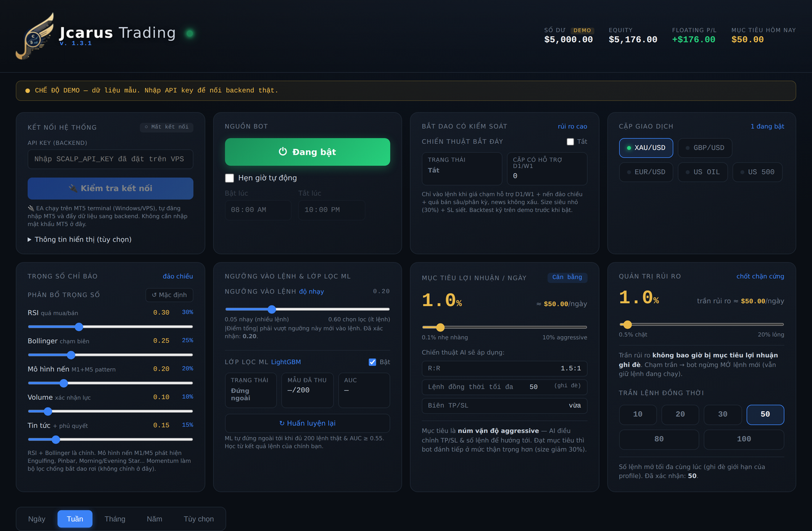This screenshot has height=531, width=812.
Task: Click the CHẾ ĐỘ DEMO warning banner
Action: 406,90
